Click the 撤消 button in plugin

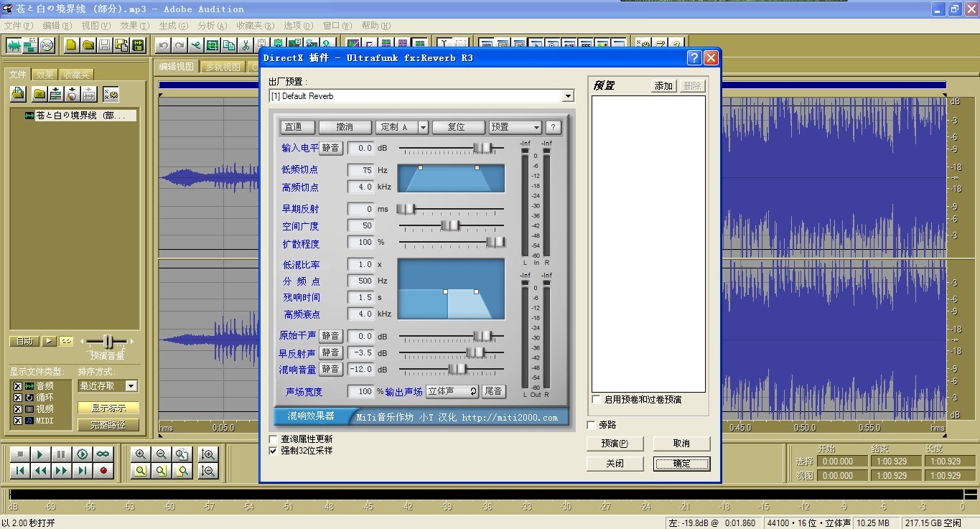pos(345,127)
